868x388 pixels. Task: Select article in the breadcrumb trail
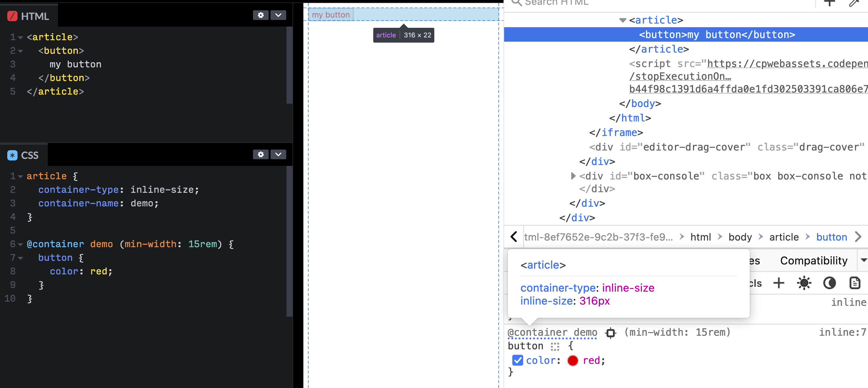coord(784,237)
